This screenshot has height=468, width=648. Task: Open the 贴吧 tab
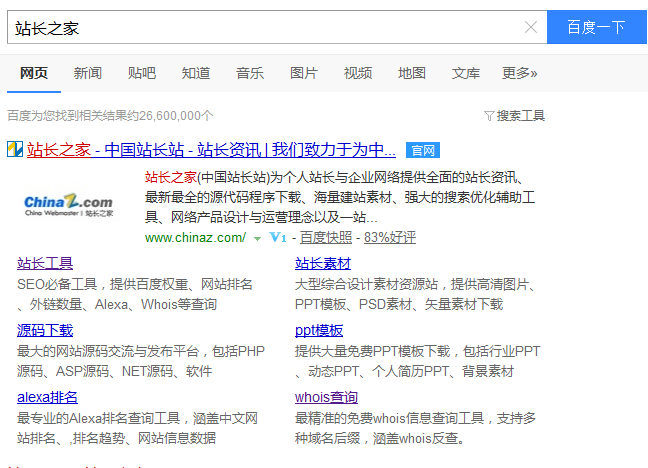[142, 73]
